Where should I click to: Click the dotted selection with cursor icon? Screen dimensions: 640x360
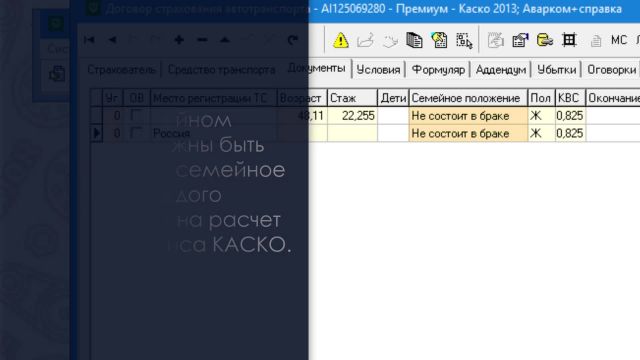[464, 41]
